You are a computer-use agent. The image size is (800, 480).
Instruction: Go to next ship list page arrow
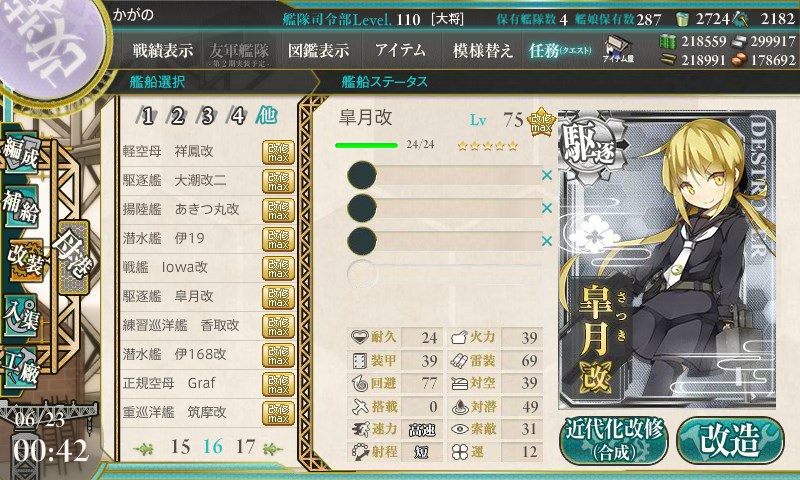pos(272,448)
